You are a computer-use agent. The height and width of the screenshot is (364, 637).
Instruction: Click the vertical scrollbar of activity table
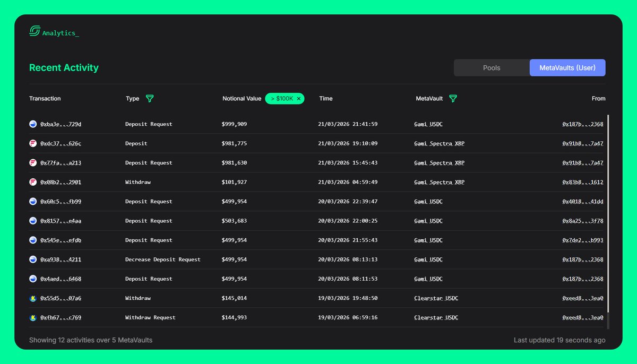click(x=608, y=213)
